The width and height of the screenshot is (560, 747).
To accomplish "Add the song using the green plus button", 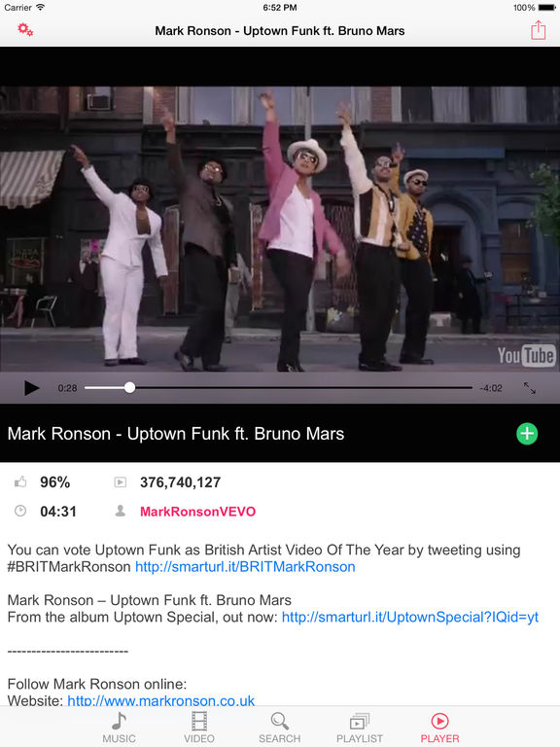I will 527,434.
